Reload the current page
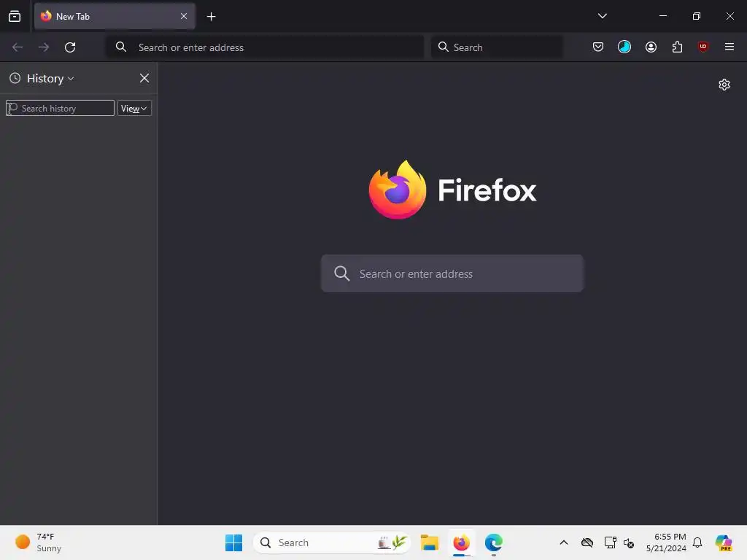This screenshot has width=747, height=560. 70,47
